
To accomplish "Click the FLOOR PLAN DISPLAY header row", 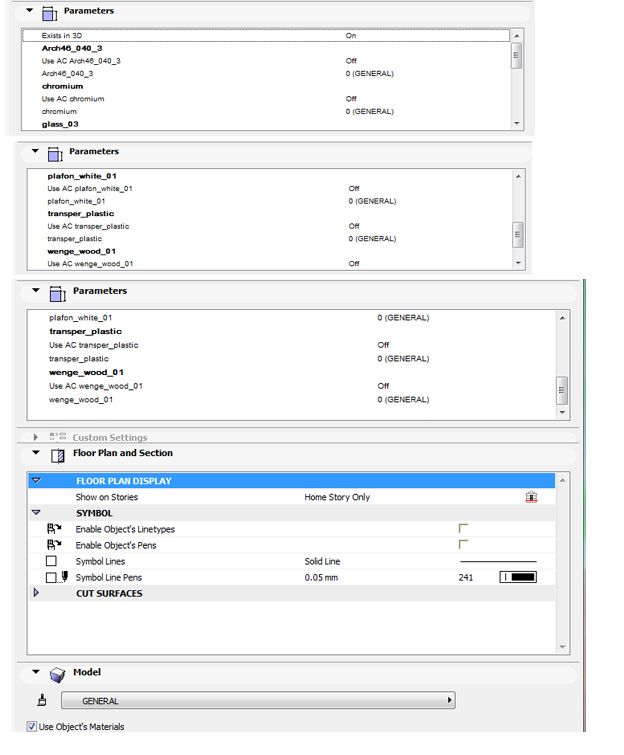I will point(291,481).
